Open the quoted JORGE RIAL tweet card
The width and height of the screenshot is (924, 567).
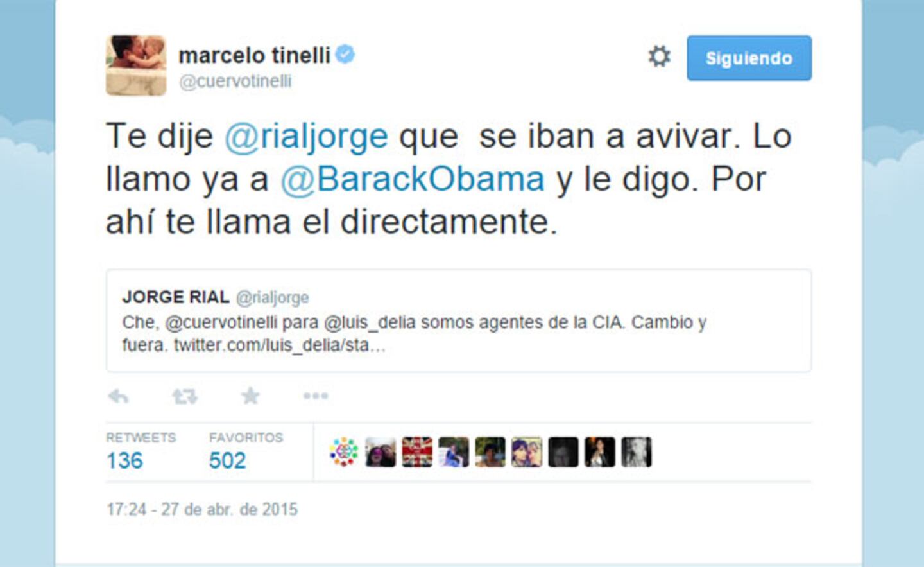tap(459, 320)
